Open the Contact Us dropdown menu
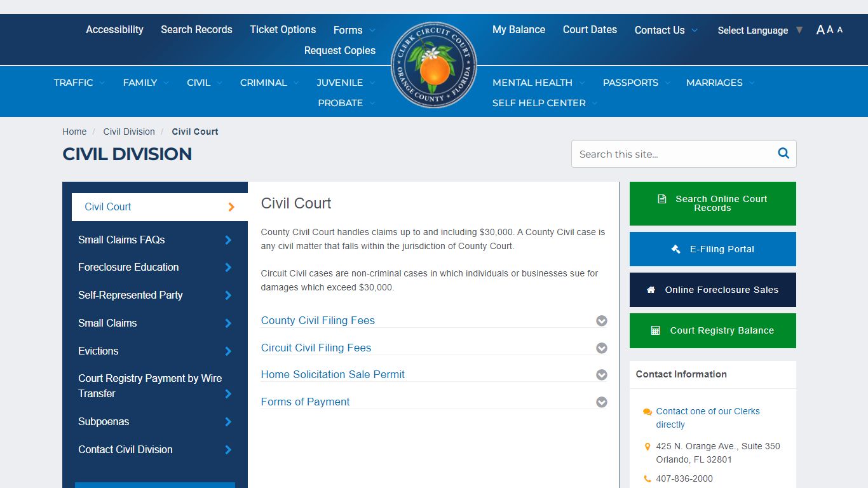 click(666, 30)
